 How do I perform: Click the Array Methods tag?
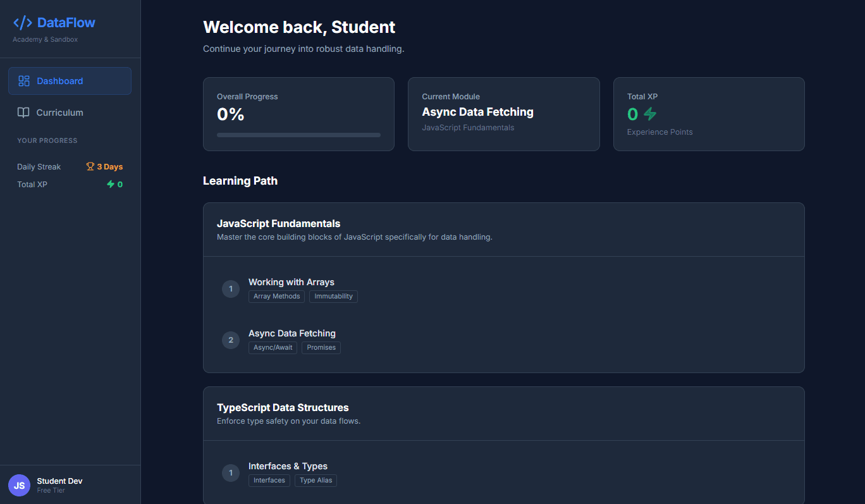tap(276, 296)
